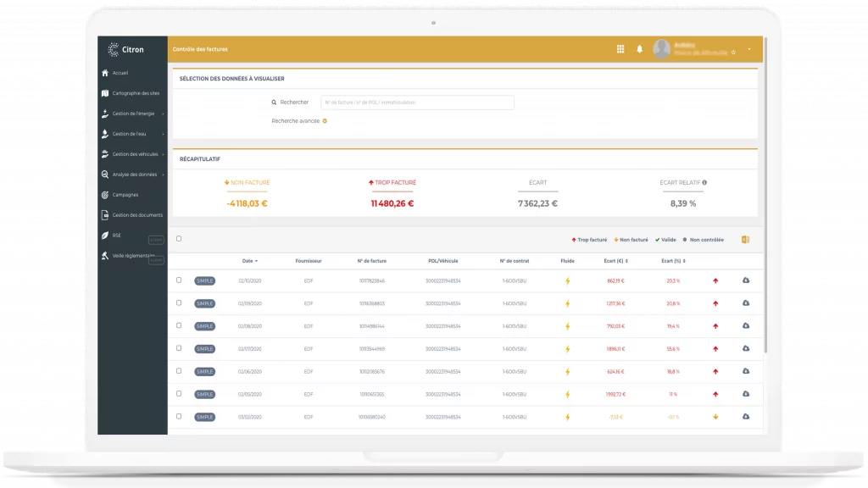Screen dimensions: 868x488
Task: Go to Accueil in the sidebar
Action: pos(120,73)
